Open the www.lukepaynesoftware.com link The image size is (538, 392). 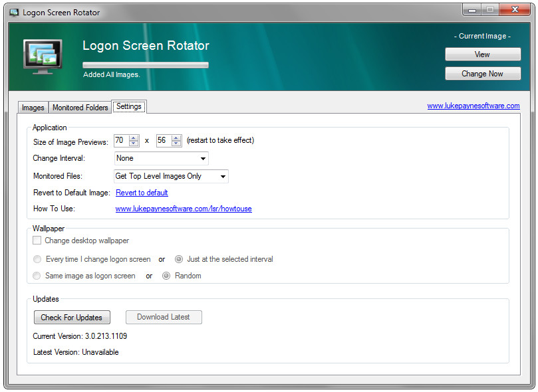click(x=473, y=106)
